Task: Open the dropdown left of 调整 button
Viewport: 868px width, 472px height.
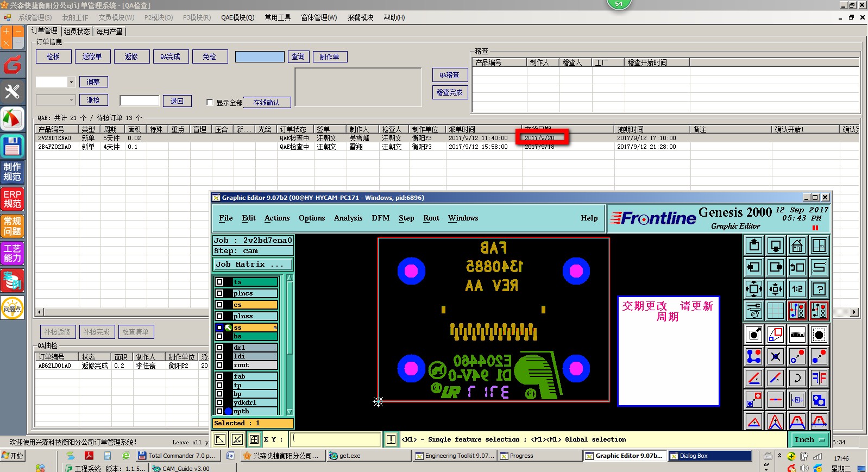Action: 71,82
